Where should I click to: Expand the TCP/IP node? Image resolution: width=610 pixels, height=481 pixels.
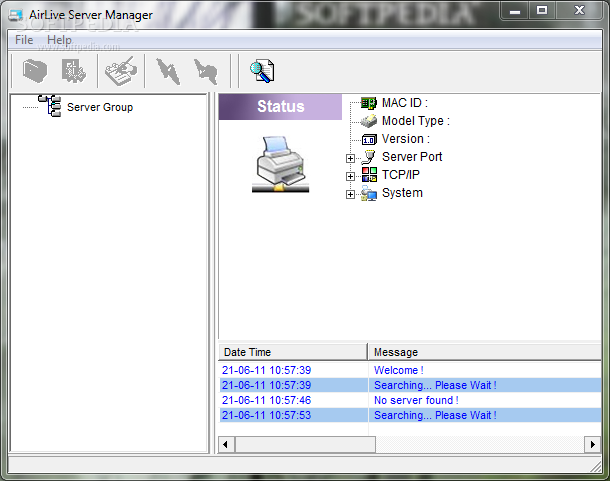350,176
